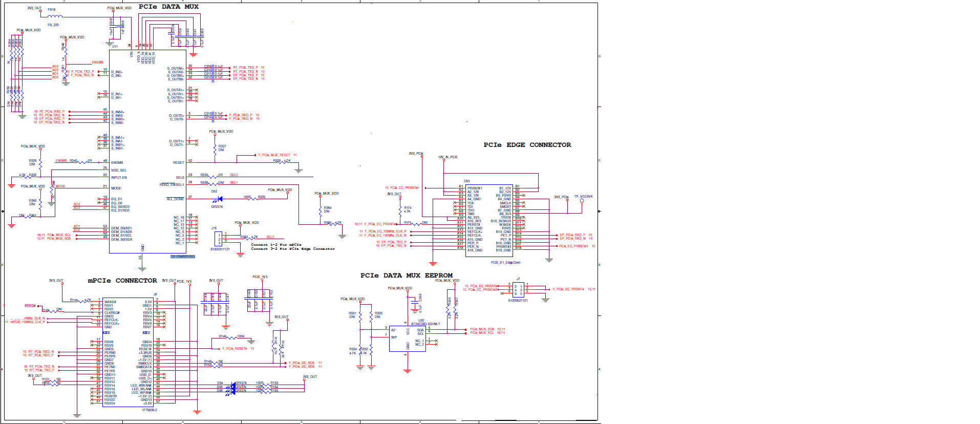Select the 'J7' header designator
This screenshot has width=980, height=424.
(x=518, y=280)
